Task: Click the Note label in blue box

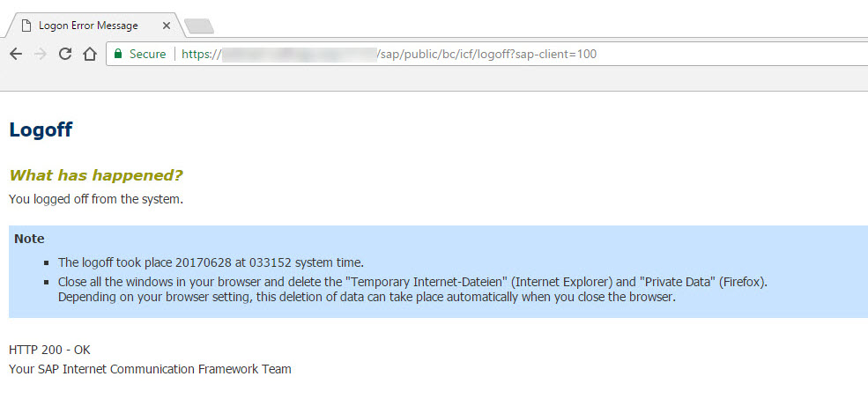Action: click(29, 239)
